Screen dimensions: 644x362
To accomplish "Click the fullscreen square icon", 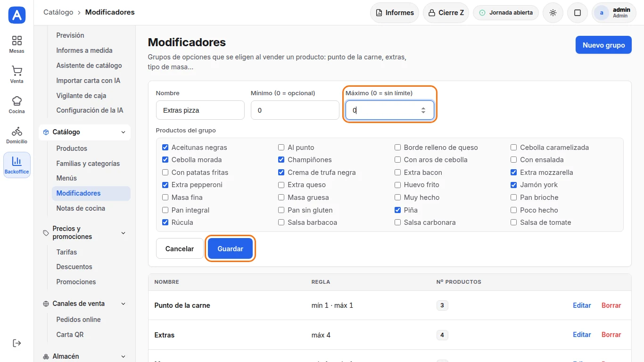I will tap(577, 13).
